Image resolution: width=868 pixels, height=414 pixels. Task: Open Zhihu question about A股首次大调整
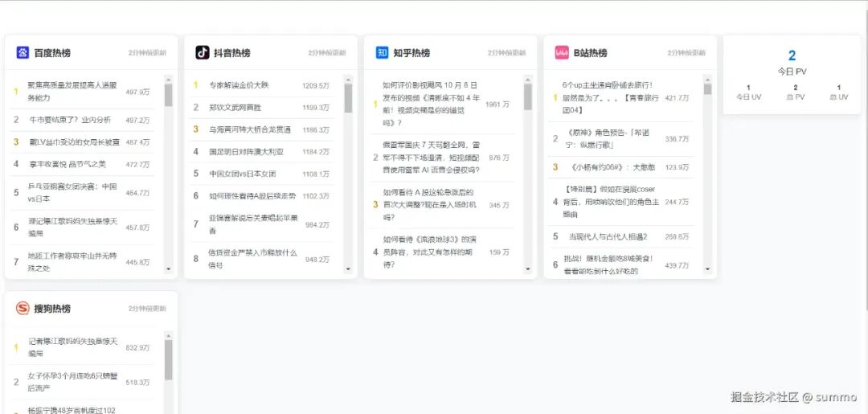(429, 205)
